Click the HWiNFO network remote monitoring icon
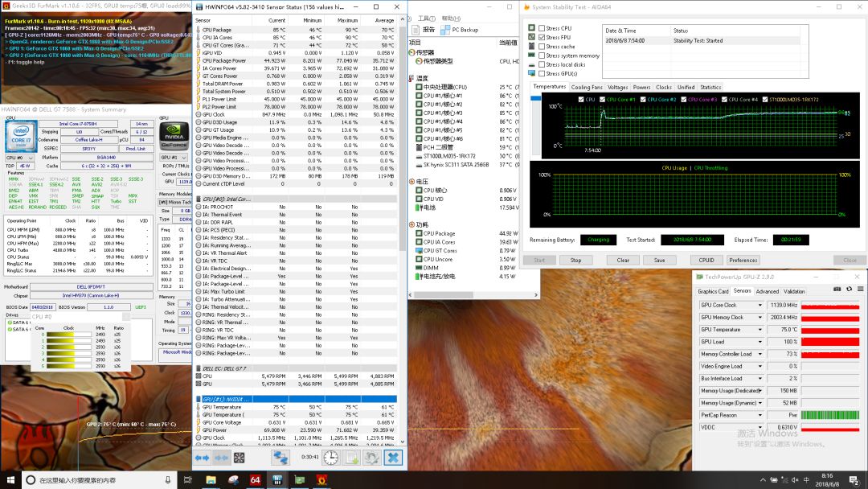 pyautogui.click(x=280, y=458)
